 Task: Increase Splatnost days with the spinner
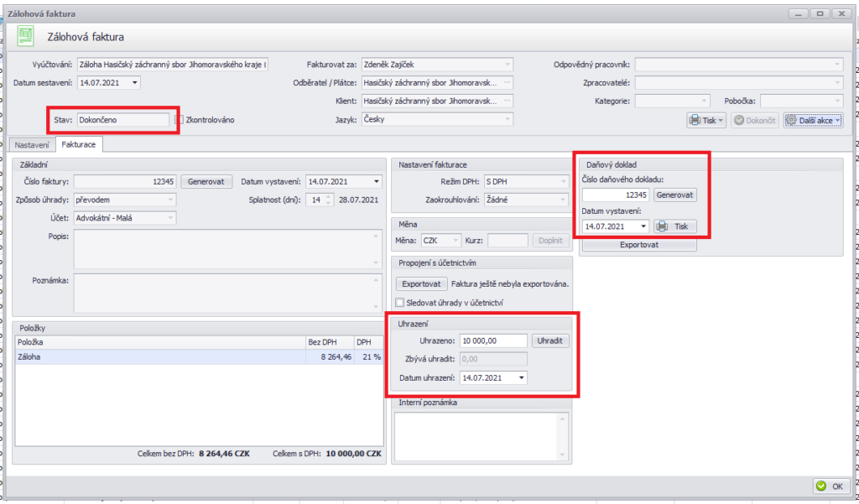click(x=329, y=196)
